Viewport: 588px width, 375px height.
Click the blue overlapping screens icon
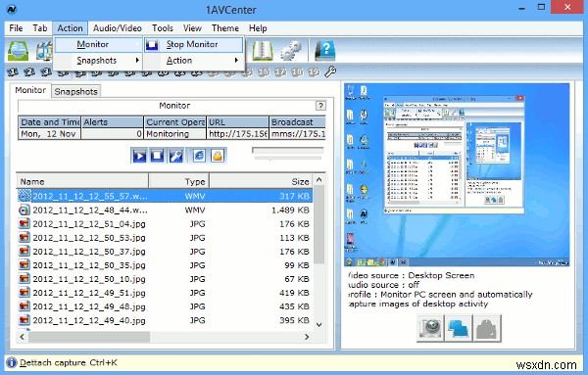(459, 328)
